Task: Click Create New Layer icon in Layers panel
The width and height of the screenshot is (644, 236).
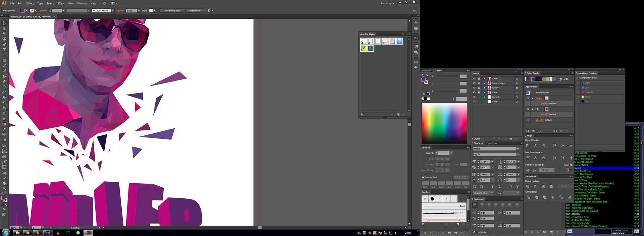Action: coord(511,139)
